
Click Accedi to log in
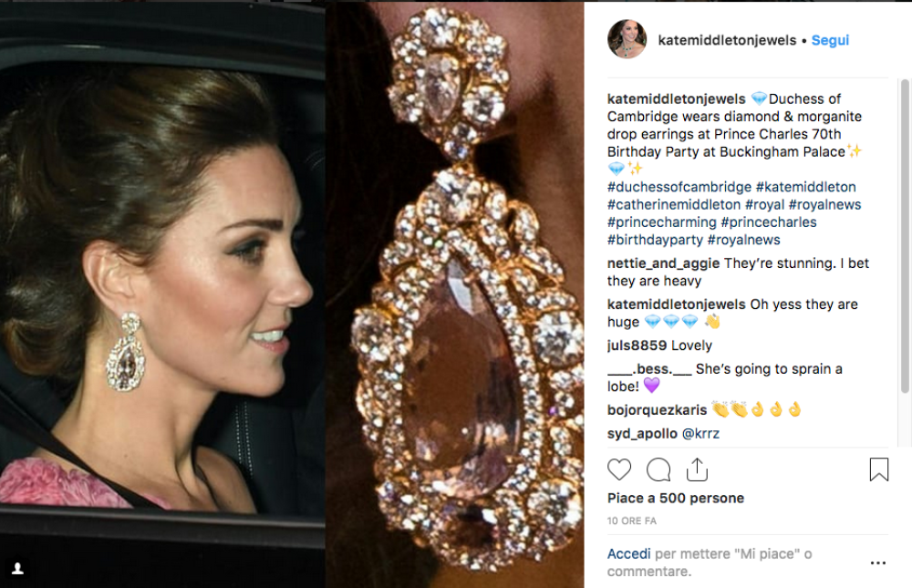click(629, 553)
